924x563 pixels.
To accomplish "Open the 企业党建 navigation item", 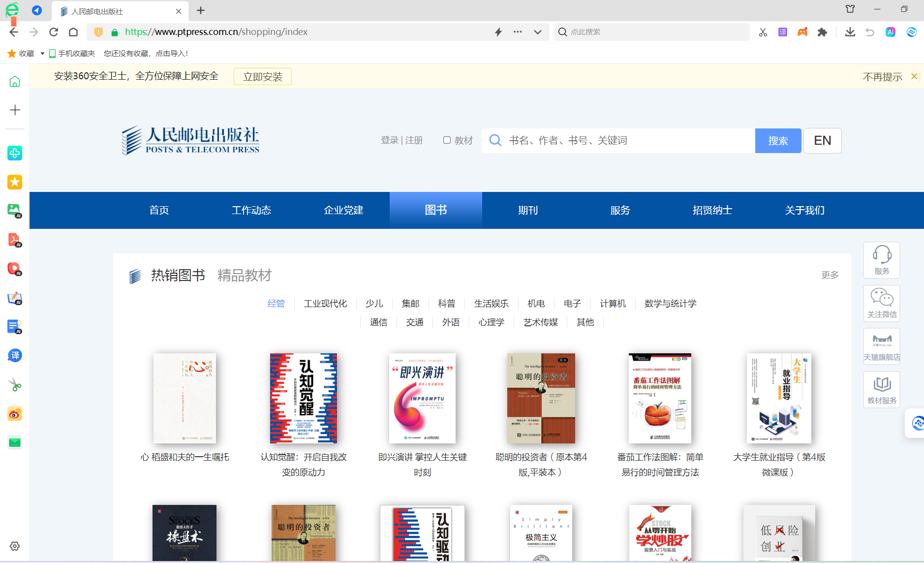I will point(343,210).
